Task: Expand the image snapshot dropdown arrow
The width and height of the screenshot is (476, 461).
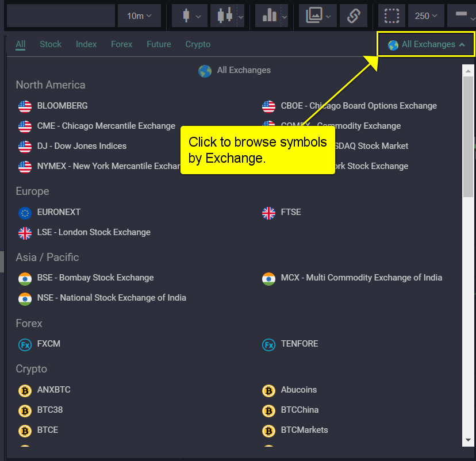Action: click(x=328, y=17)
